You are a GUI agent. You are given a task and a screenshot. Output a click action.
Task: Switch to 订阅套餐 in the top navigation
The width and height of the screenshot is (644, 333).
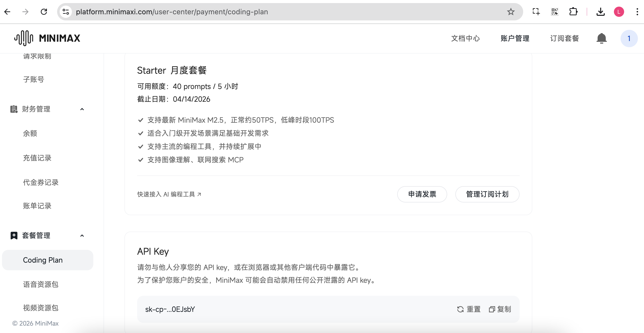point(564,39)
